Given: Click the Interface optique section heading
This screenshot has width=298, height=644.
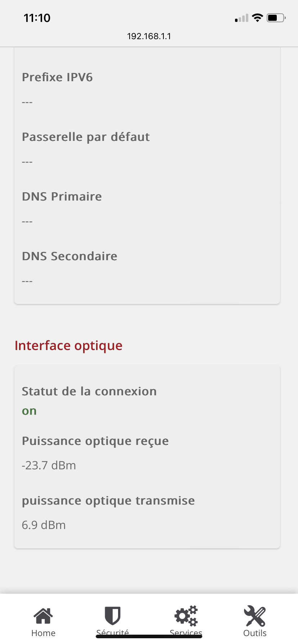Looking at the screenshot, I should coord(68,345).
